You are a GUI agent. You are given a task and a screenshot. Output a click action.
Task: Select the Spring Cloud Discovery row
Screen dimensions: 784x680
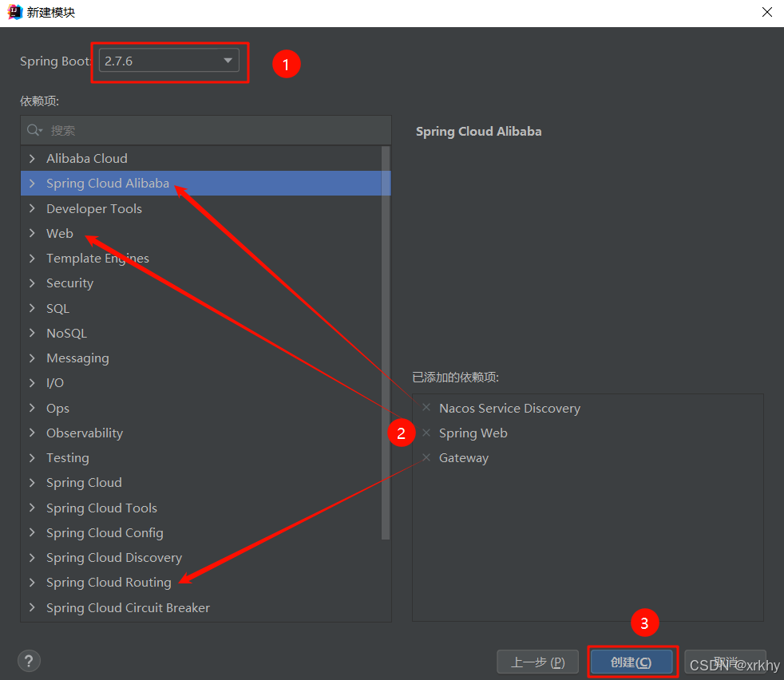click(x=201, y=558)
